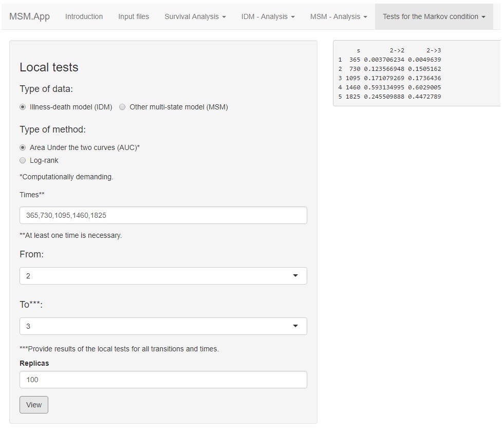504x432 pixels.
Task: Select Area Under the two curves method
Action: pos(23,147)
